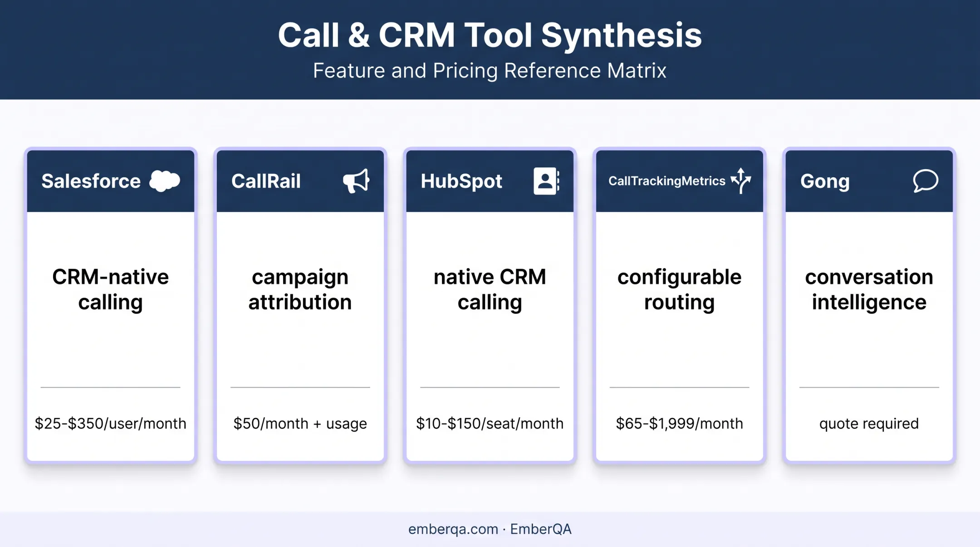Select the Gong card title
The height and width of the screenshot is (547, 980).
coord(825,181)
